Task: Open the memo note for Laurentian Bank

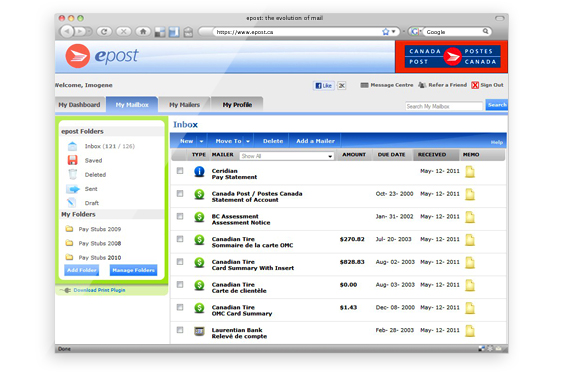Action: [x=470, y=331]
